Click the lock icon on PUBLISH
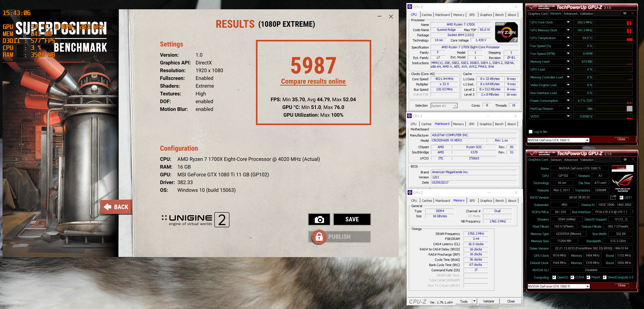This screenshot has height=309, width=644. [x=319, y=237]
